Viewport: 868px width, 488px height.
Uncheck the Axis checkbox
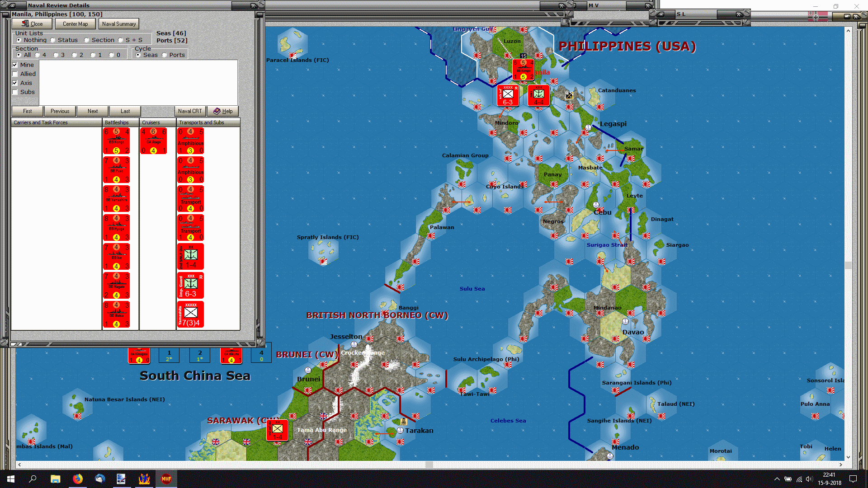15,83
